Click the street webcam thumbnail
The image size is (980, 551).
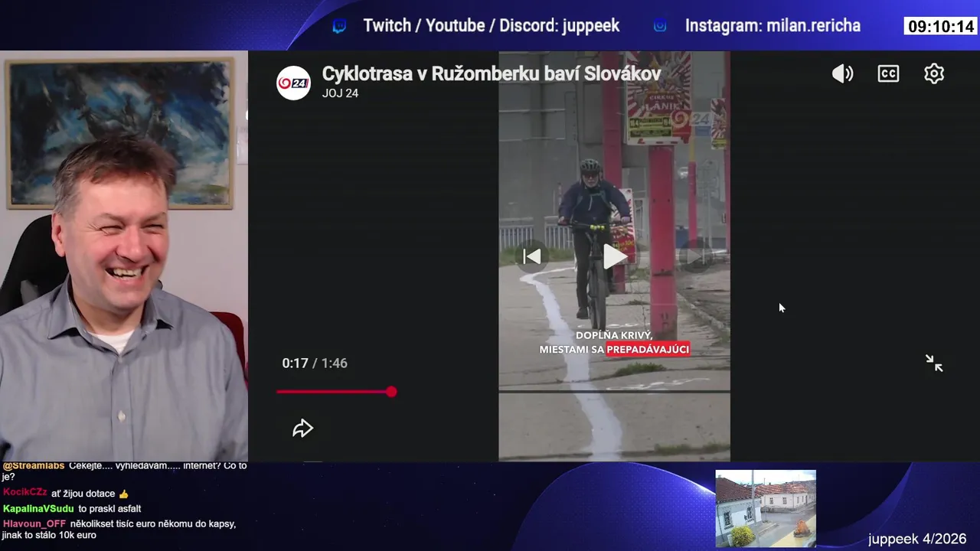pyautogui.click(x=766, y=509)
